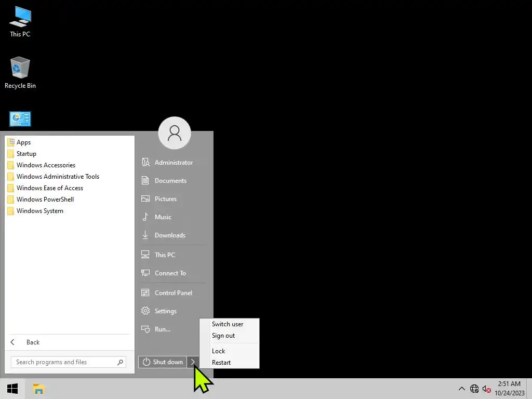Open the taskbar clock and date
The image size is (532, 399).
(x=509, y=389)
